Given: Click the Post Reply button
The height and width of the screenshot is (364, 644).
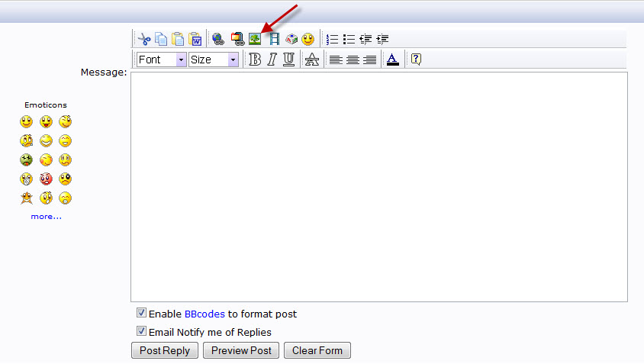Looking at the screenshot, I should click(x=165, y=350).
